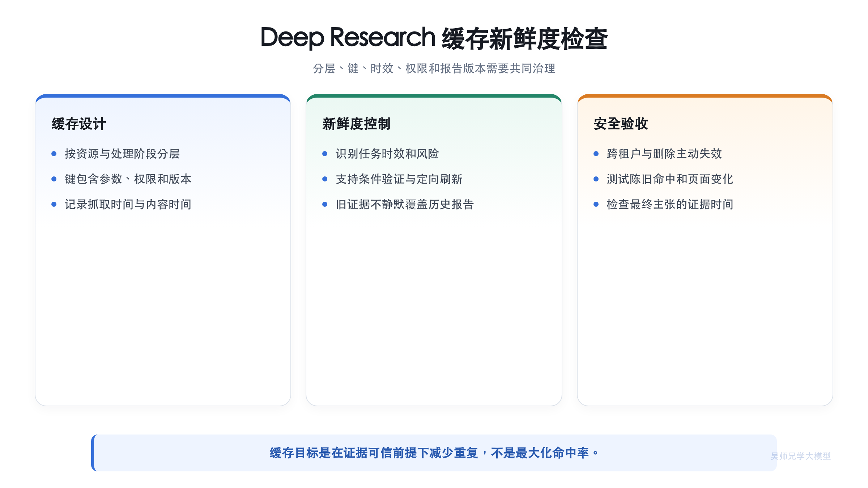868x488 pixels.
Task: Click bullet "识别任务时效和风险"
Action: [387, 154]
